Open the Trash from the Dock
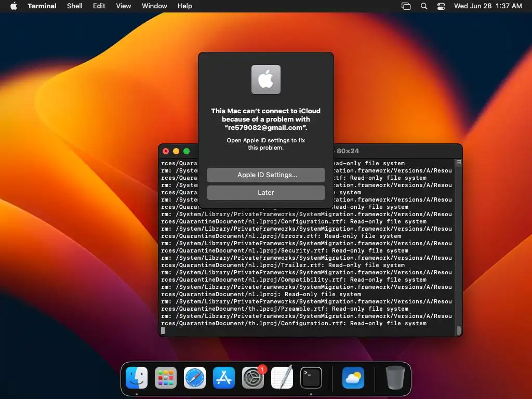Screen dimensions: 532x399 [395, 377]
